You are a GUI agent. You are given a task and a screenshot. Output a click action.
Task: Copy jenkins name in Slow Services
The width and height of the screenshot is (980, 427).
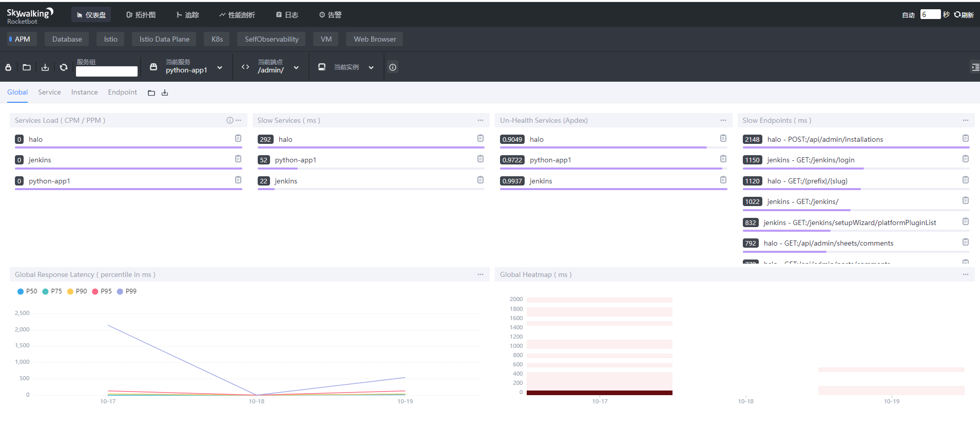point(481,180)
